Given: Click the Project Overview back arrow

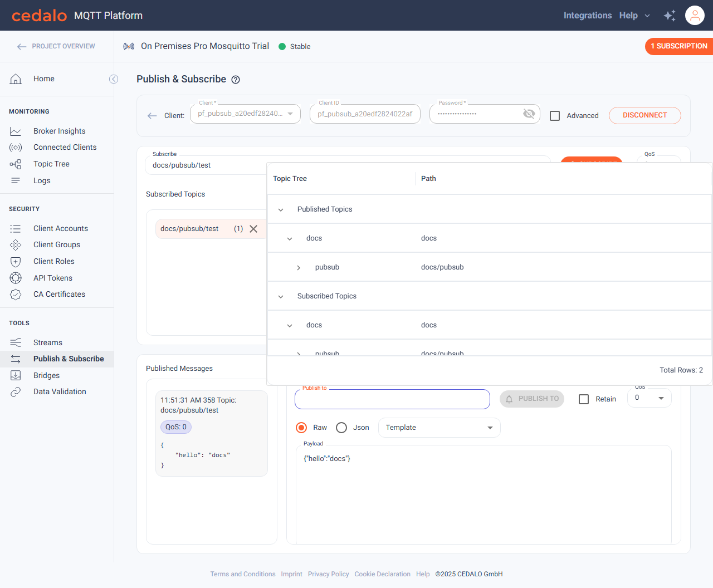Looking at the screenshot, I should 22,47.
